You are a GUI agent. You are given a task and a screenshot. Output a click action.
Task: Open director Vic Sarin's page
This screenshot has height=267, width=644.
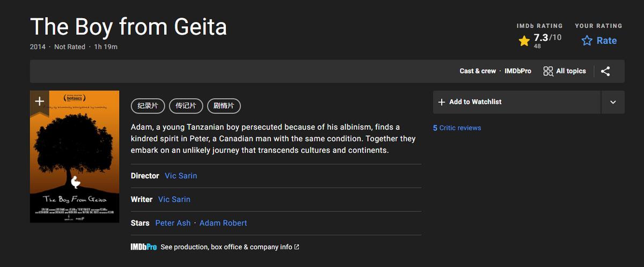(x=181, y=176)
